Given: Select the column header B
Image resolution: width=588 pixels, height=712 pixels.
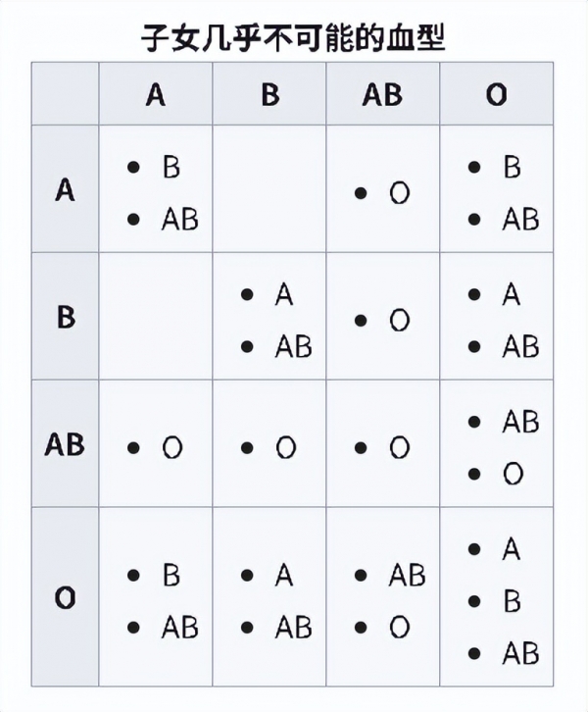Looking at the screenshot, I should 269,94.
